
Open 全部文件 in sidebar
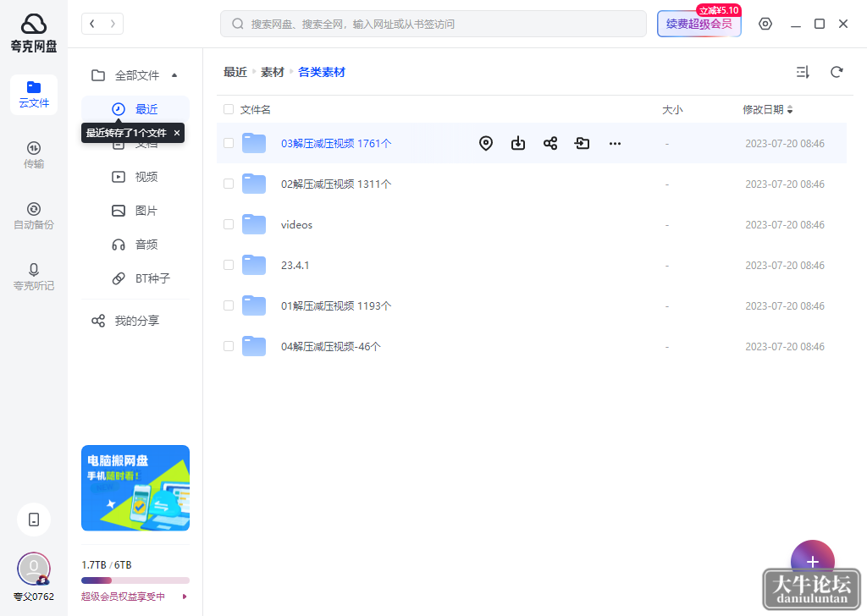click(126, 75)
